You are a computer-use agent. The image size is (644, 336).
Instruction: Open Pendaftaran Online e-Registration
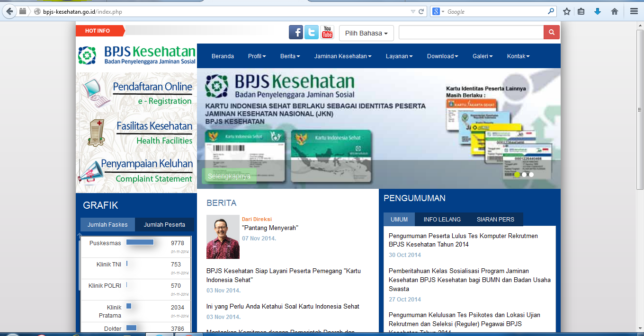pyautogui.click(x=152, y=93)
